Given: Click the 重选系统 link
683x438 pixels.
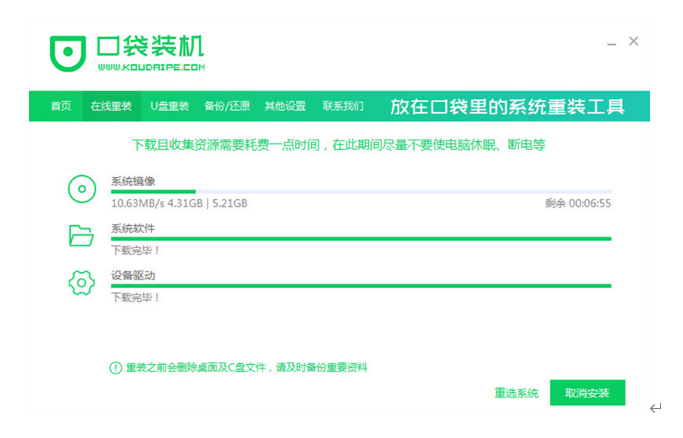Looking at the screenshot, I should click(x=516, y=393).
